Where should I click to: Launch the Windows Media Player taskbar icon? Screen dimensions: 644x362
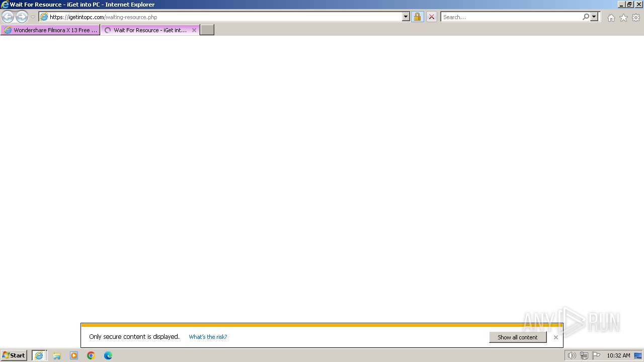[74, 355]
